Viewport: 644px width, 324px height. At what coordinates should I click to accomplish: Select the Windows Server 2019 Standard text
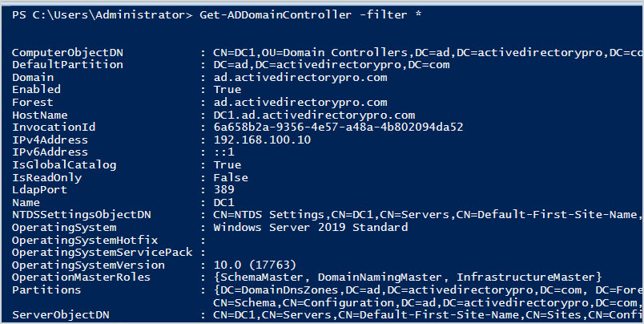311,228
